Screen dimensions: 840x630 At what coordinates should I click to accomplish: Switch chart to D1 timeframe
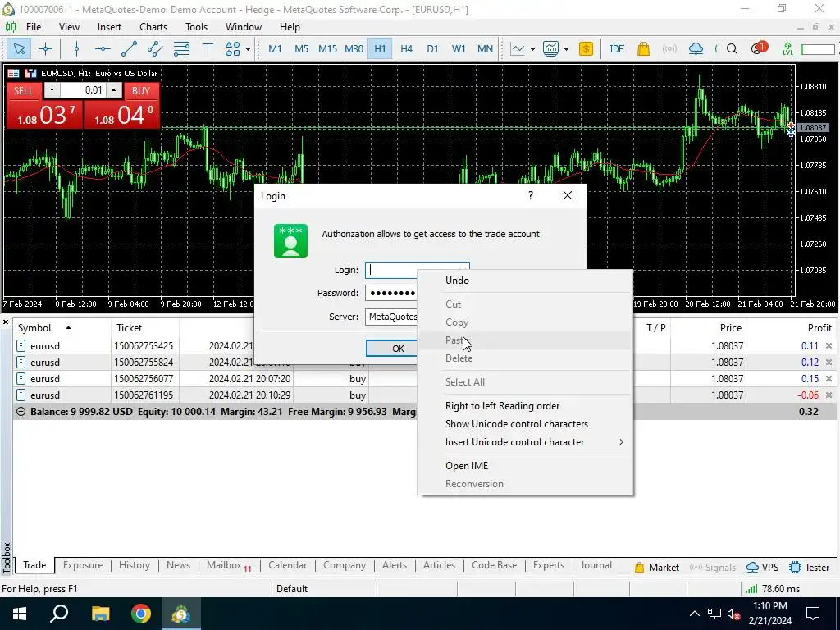tap(432, 49)
